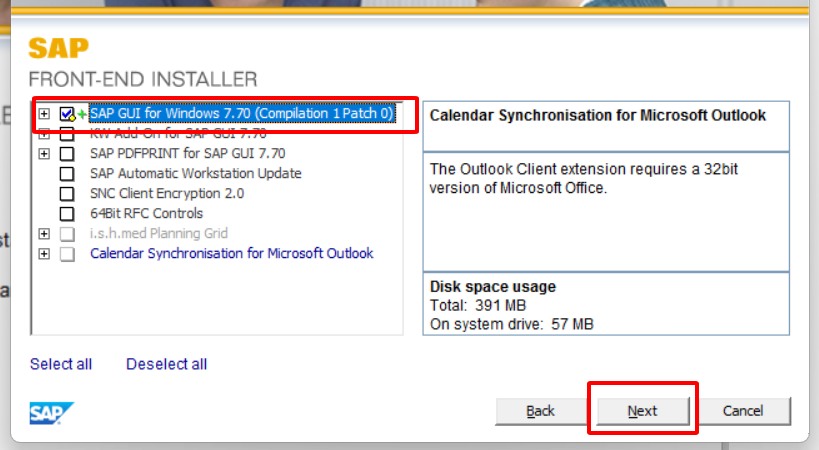The height and width of the screenshot is (450, 819).
Task: Click the Select all link
Action: (61, 364)
